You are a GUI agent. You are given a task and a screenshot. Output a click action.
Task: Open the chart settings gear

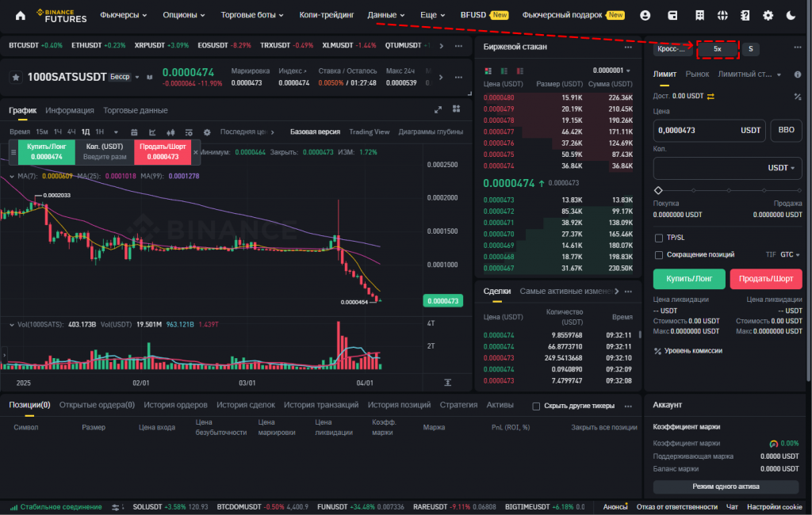coord(207,132)
